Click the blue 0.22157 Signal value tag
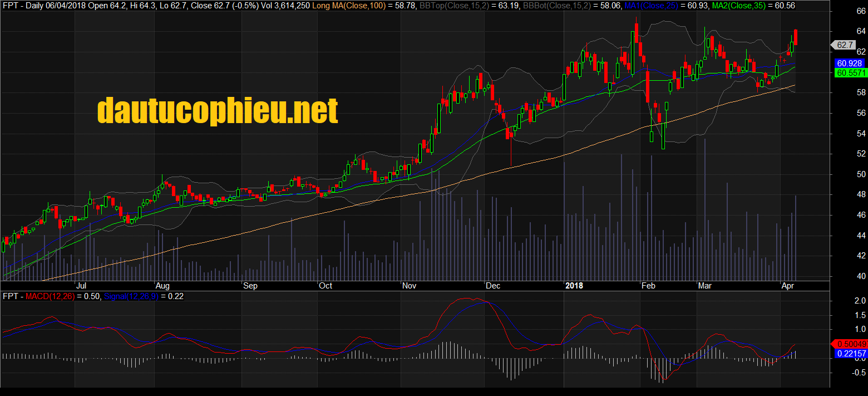 [x=850, y=353]
